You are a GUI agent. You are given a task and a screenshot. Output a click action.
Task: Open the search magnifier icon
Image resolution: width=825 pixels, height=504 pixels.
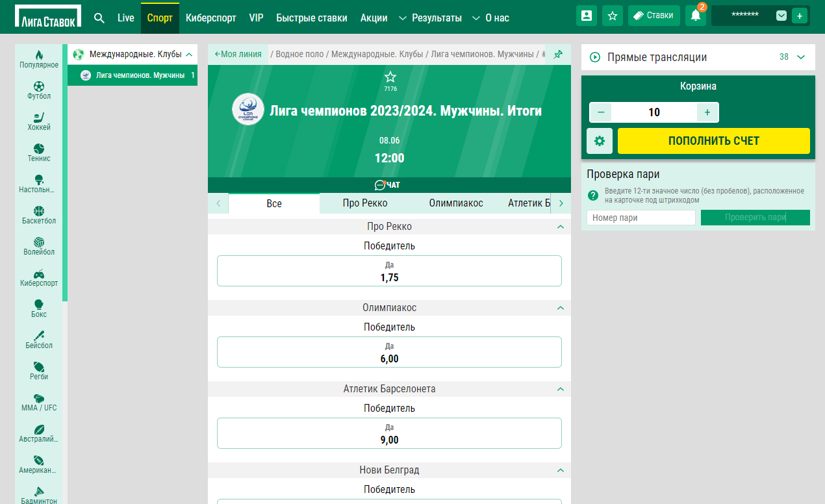pos(99,18)
